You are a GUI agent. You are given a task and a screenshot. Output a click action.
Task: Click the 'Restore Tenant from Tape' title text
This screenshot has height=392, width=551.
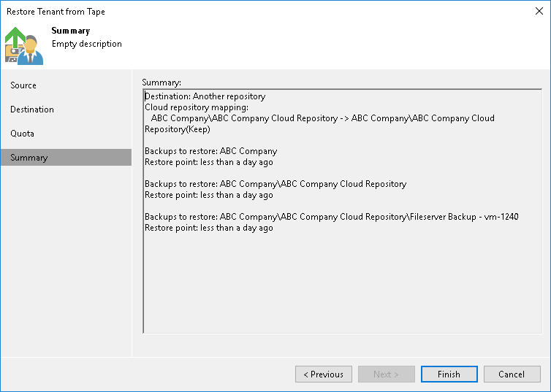click(x=56, y=12)
